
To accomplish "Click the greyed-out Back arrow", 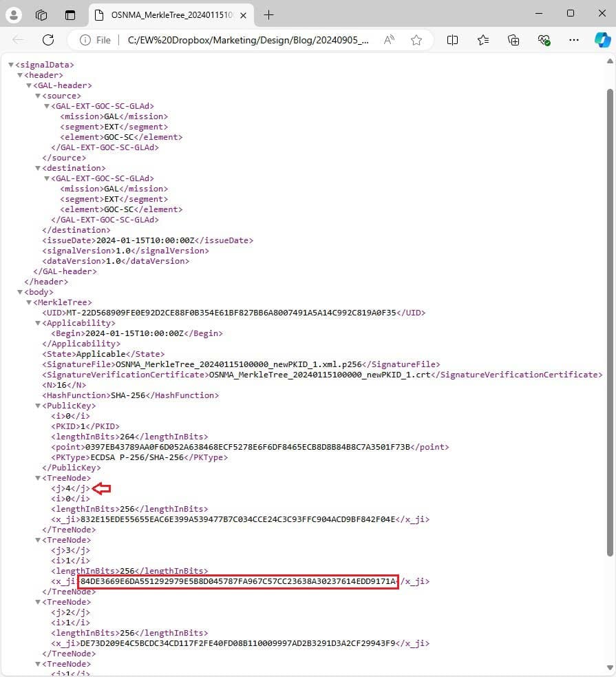I will click(18, 40).
